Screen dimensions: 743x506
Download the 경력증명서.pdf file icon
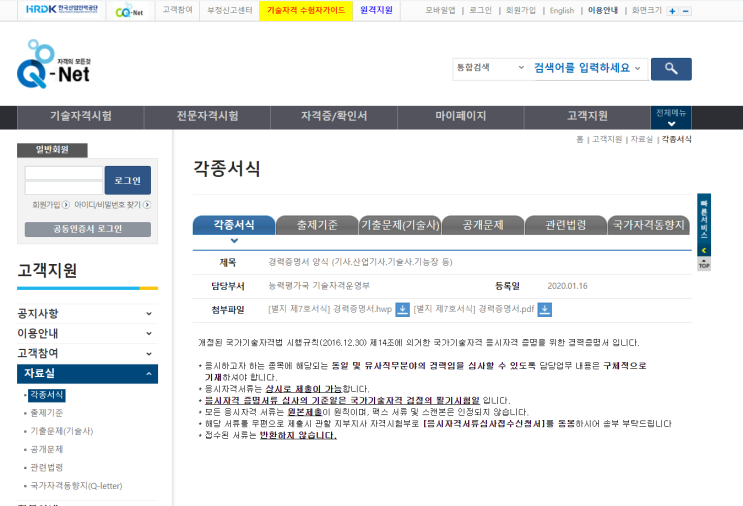coord(544,309)
